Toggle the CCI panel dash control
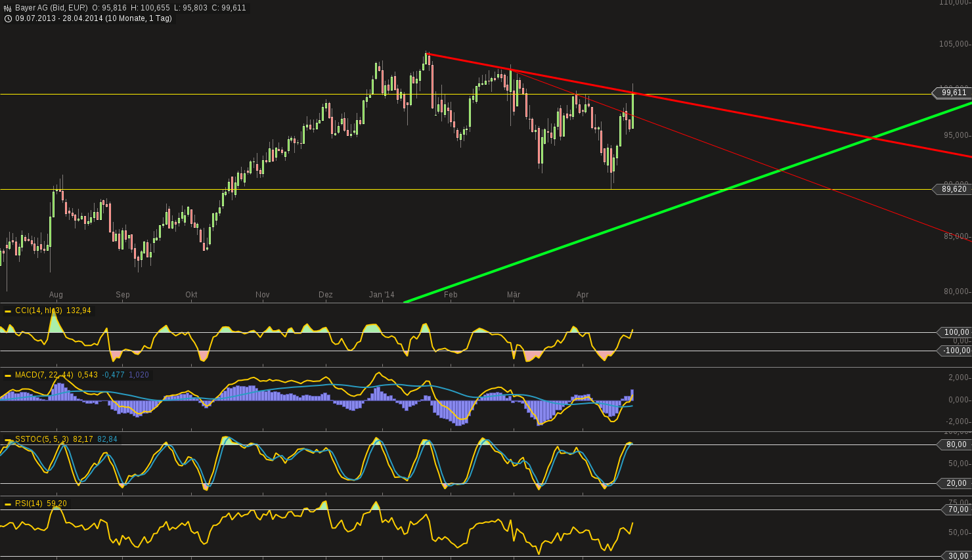The image size is (972, 560). 7,311
